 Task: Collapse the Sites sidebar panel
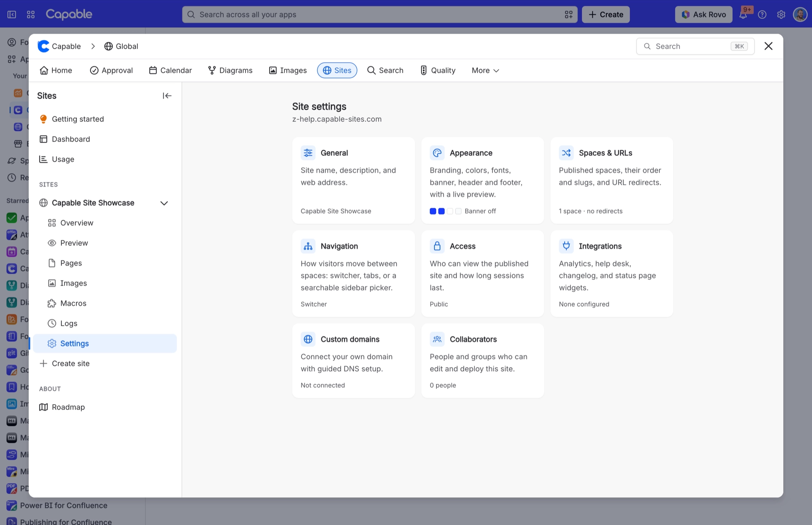tap(167, 96)
